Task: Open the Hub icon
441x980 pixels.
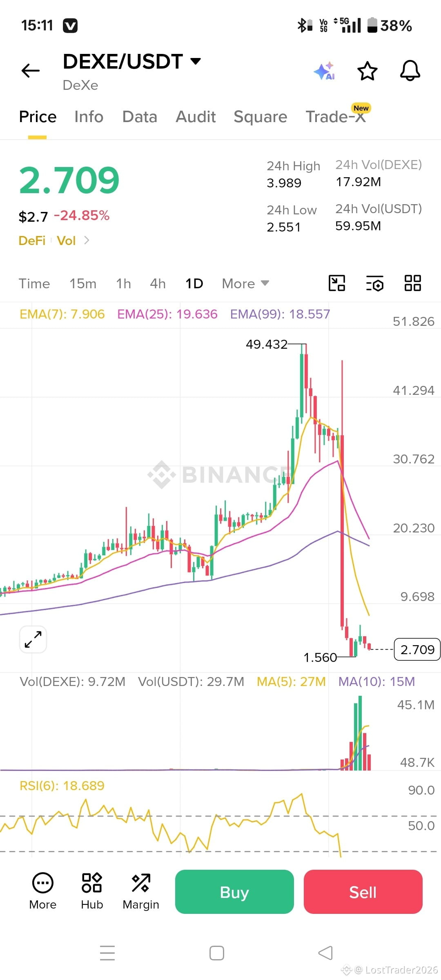Action: coord(92,892)
